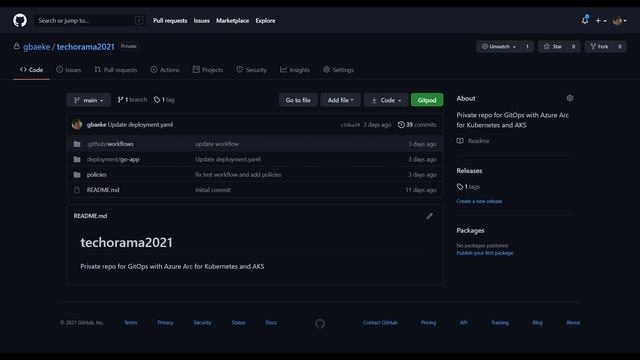The image size is (640, 360).
Task: Open the main branch dropdown
Action: click(x=89, y=100)
